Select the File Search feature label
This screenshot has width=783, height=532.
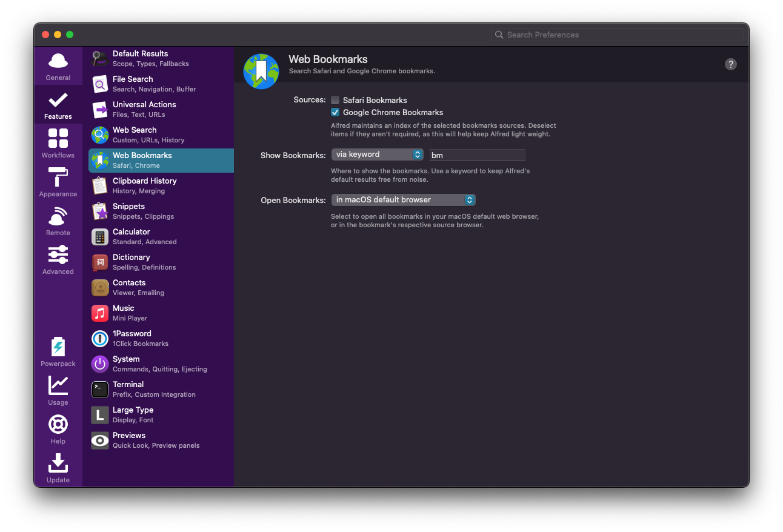[133, 79]
